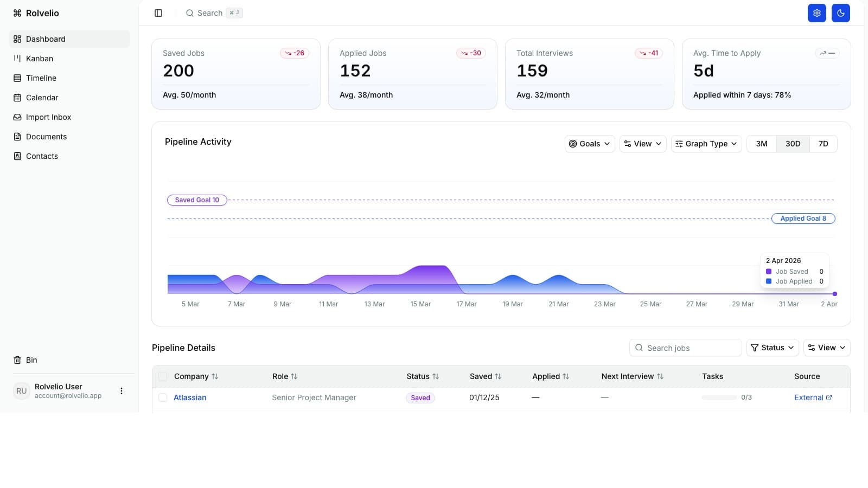
Task: Click 'account@rolvelio.app' email text
Action: coord(68,396)
